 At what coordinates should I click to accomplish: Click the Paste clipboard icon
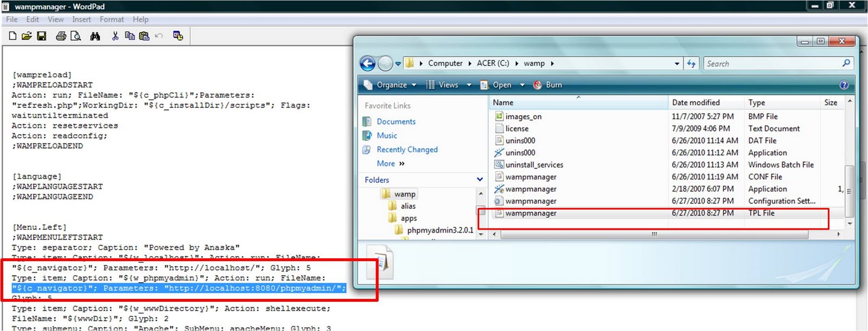click(144, 36)
